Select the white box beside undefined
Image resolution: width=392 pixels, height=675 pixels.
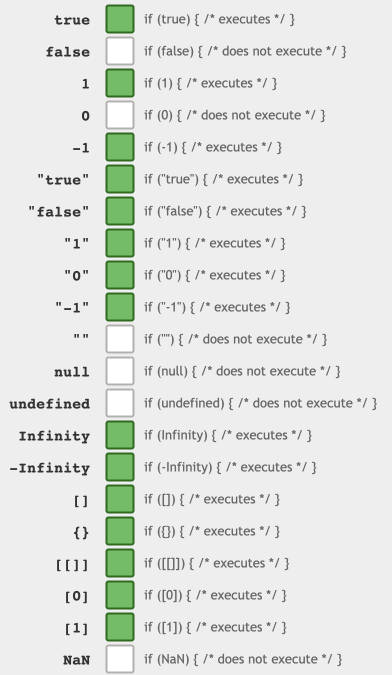coord(120,403)
